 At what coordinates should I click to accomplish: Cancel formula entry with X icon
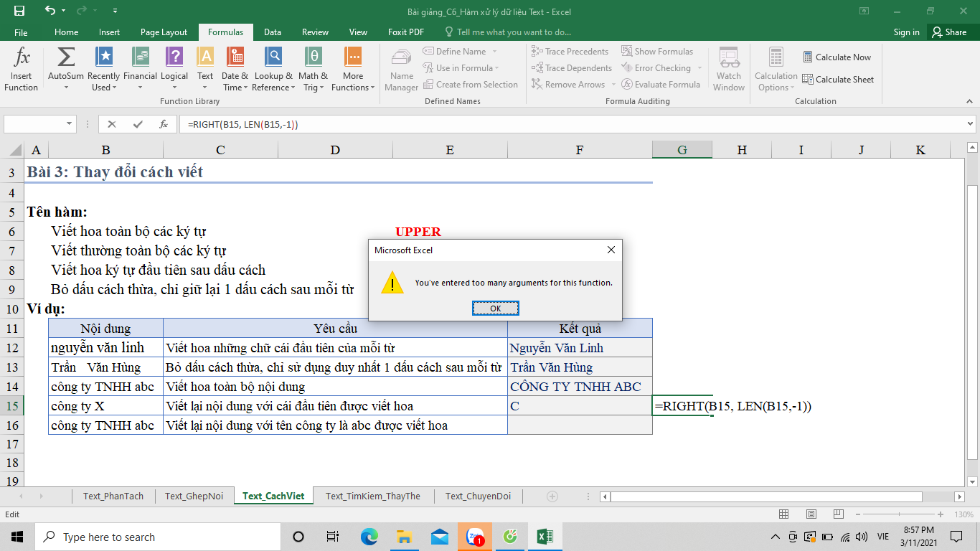click(112, 124)
